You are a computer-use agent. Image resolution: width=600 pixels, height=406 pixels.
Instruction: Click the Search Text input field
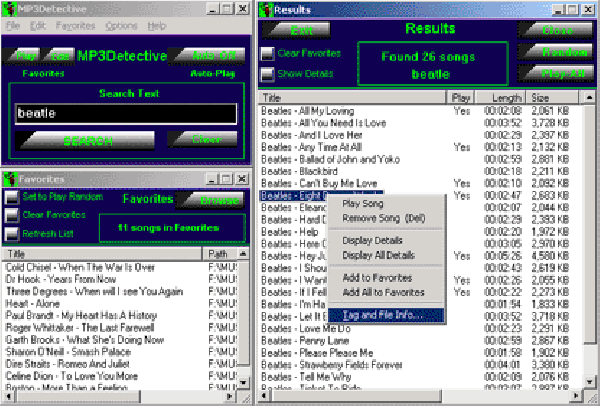[126, 114]
